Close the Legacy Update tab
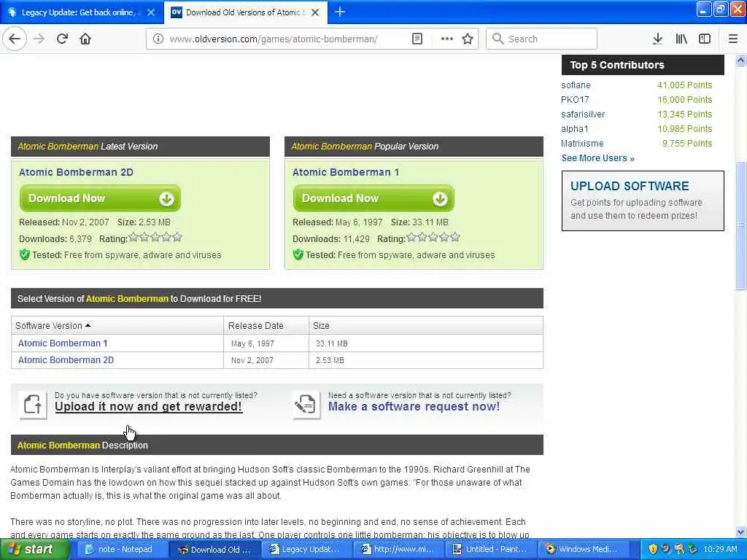 pos(151,12)
